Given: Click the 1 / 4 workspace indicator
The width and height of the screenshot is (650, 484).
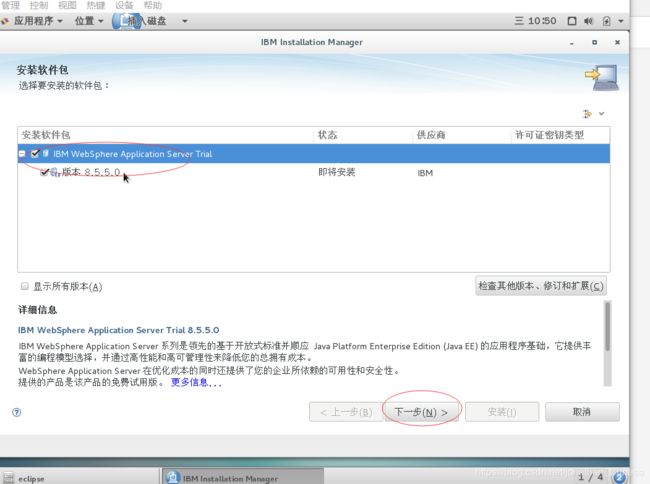Looking at the screenshot, I should [x=591, y=477].
